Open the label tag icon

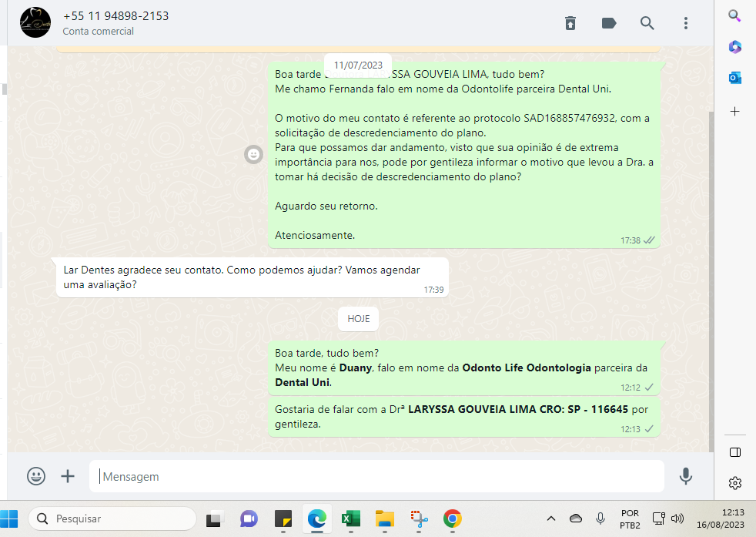[609, 22]
